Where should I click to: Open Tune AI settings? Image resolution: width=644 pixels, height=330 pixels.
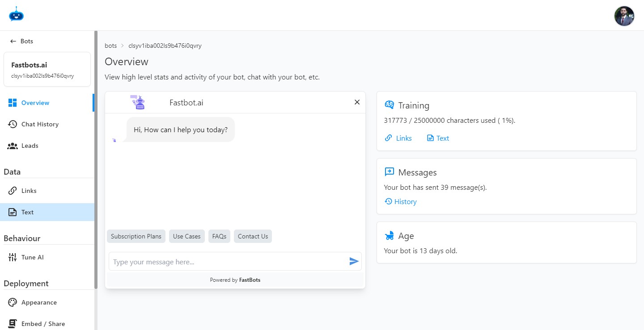click(47, 257)
